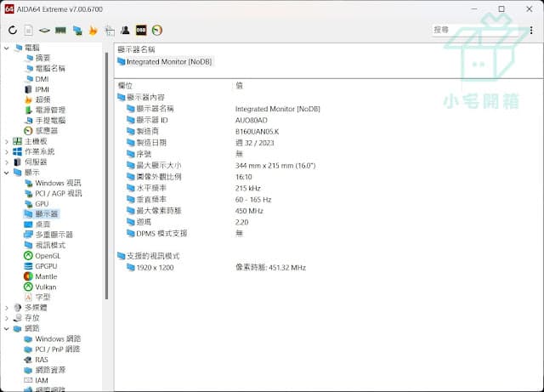Select 感應器 in the tree
This screenshot has width=544, height=392.
point(47,131)
